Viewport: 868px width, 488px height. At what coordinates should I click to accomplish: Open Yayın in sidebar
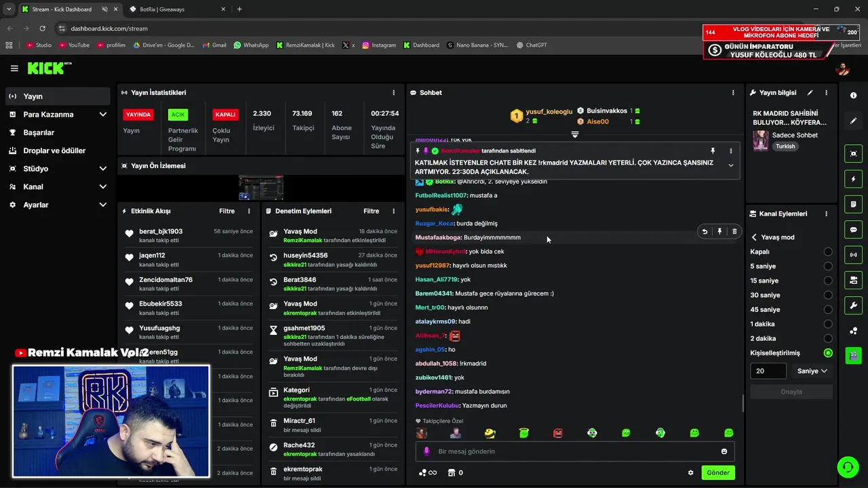pos(58,96)
